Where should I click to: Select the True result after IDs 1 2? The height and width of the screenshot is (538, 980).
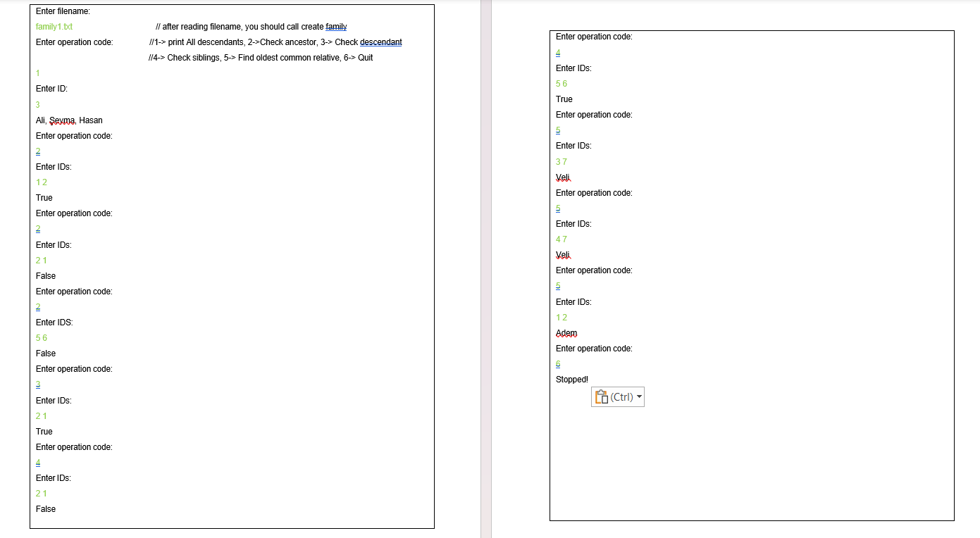(x=44, y=197)
